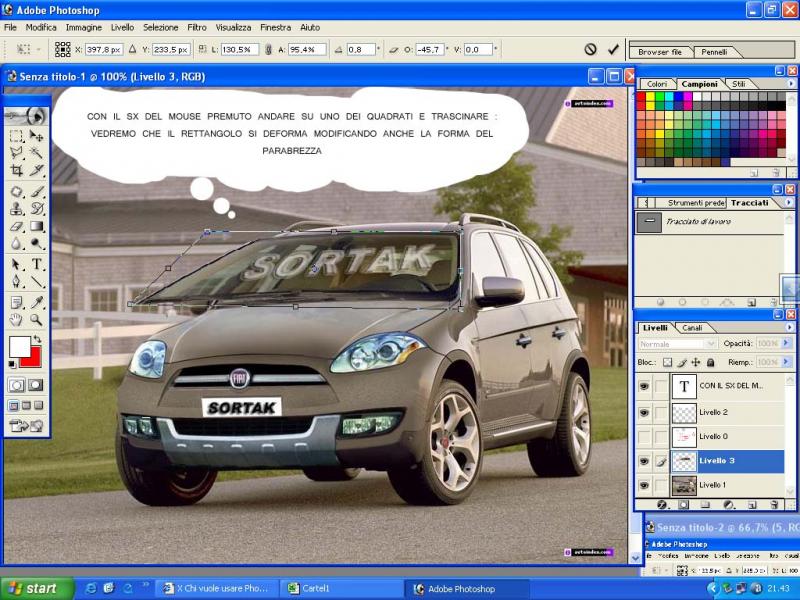
Task: Select the Pen tool
Action: (17, 282)
